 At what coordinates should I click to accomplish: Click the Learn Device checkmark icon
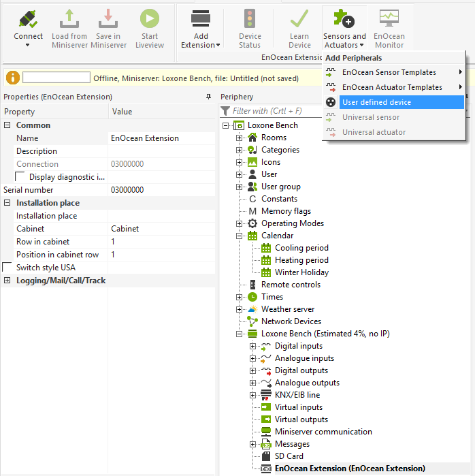pyautogui.click(x=299, y=19)
